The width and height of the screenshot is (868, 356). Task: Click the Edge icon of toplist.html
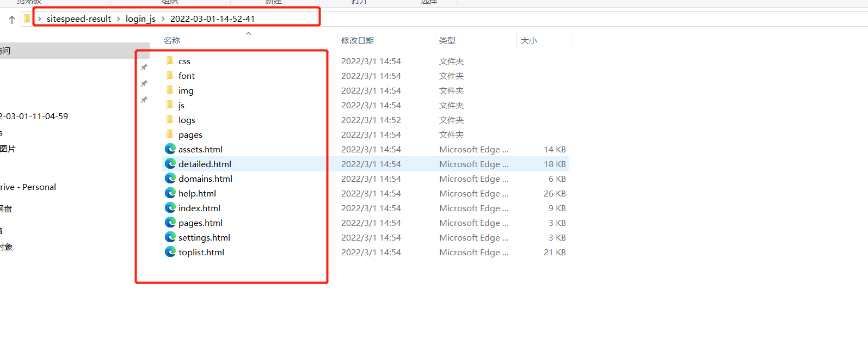click(x=170, y=251)
